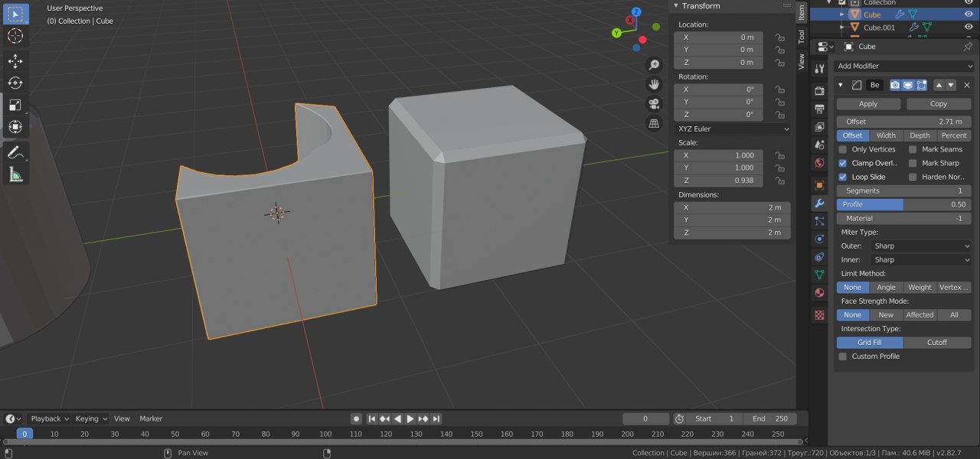This screenshot has height=459, width=980.
Task: Select the Measure tool
Action: tap(15, 175)
